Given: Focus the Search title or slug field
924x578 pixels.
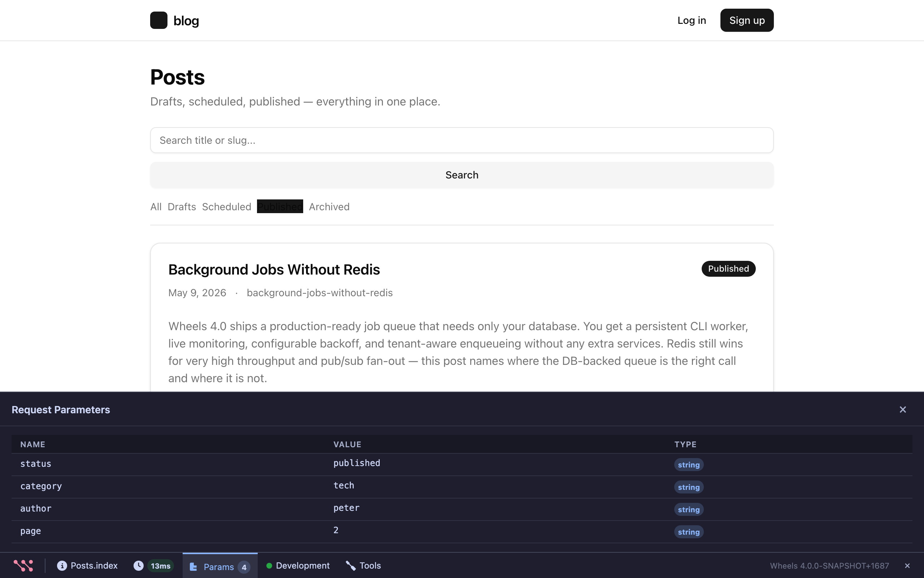Looking at the screenshot, I should pos(462,140).
